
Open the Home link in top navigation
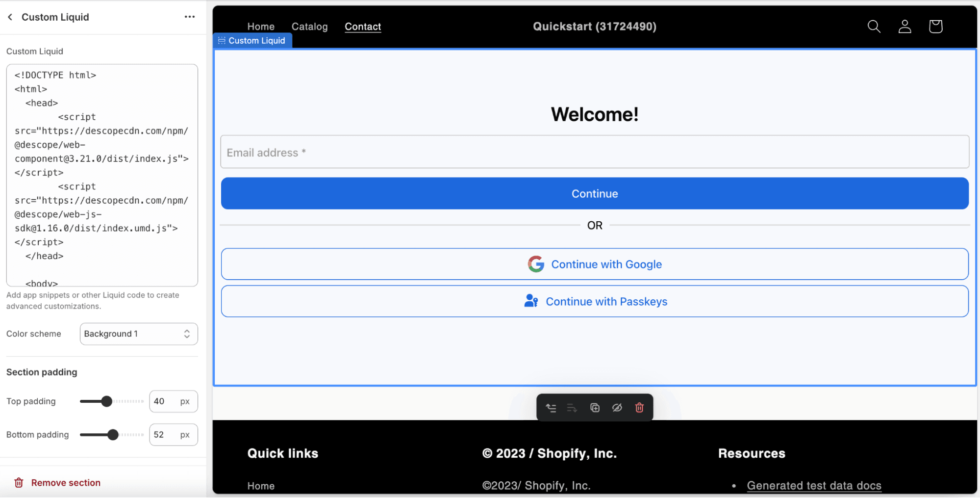click(x=261, y=26)
